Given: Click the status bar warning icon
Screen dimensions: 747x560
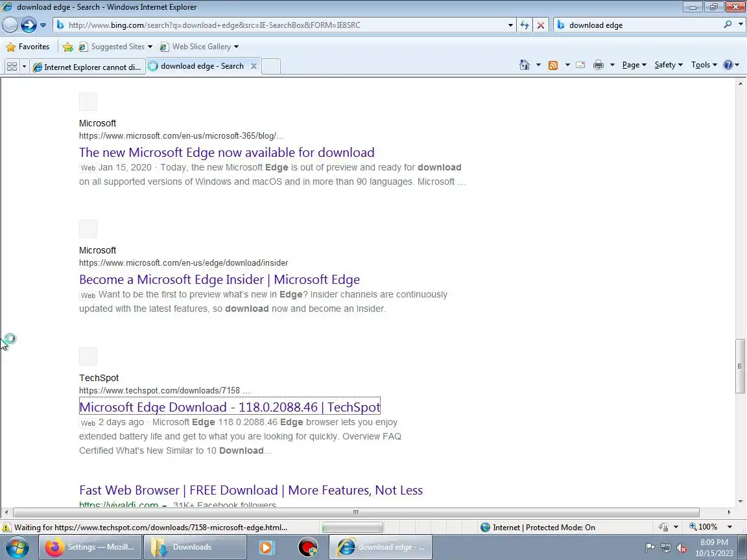Looking at the screenshot, I should pyautogui.click(x=6, y=527).
